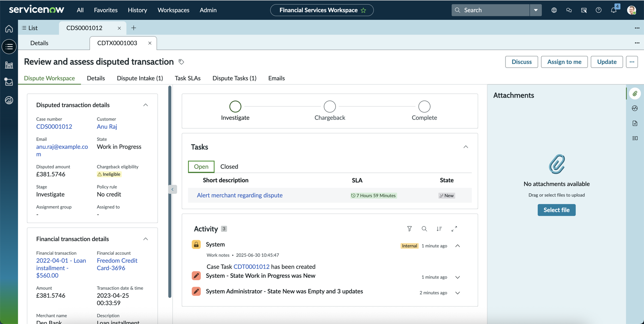
Task: Sort the Activity stream entries
Action: tap(439, 229)
